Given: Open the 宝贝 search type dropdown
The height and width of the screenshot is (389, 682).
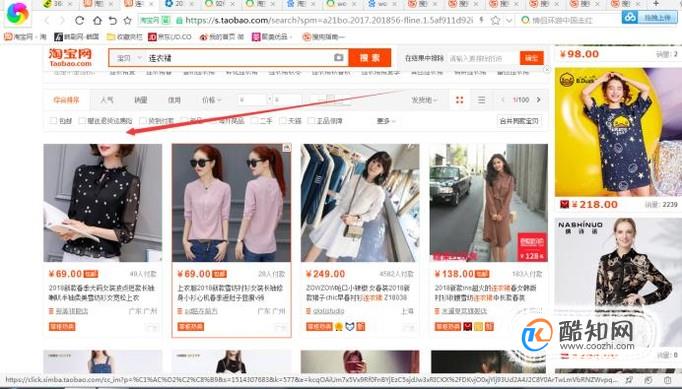Looking at the screenshot, I should pos(129,58).
